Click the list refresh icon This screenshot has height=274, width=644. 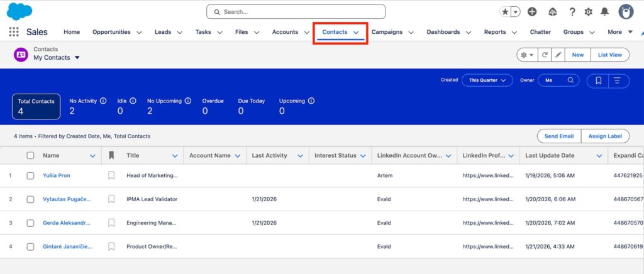pyautogui.click(x=545, y=55)
